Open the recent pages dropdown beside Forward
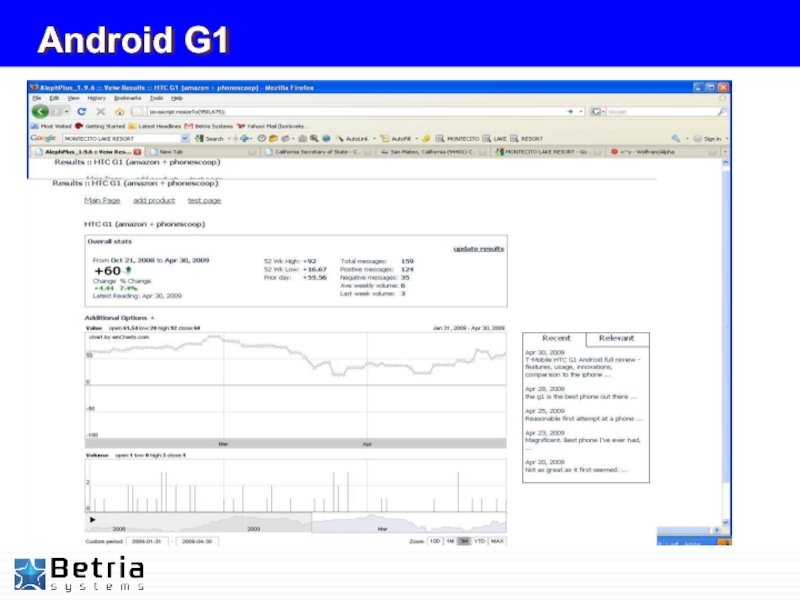This screenshot has width=800, height=600. (67, 112)
